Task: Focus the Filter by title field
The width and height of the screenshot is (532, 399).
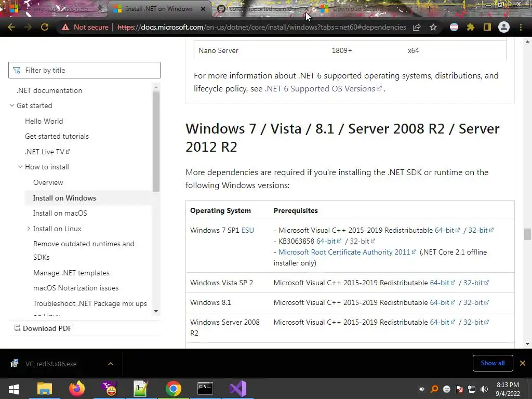Action: click(84, 70)
